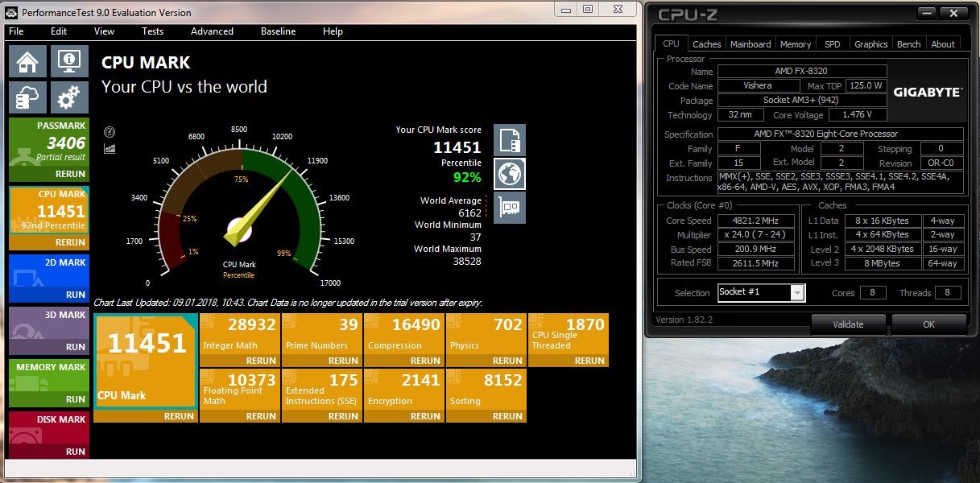Switch to the Bench tab in CPU-Z
Image resolution: width=980 pixels, height=483 pixels.
point(909,44)
